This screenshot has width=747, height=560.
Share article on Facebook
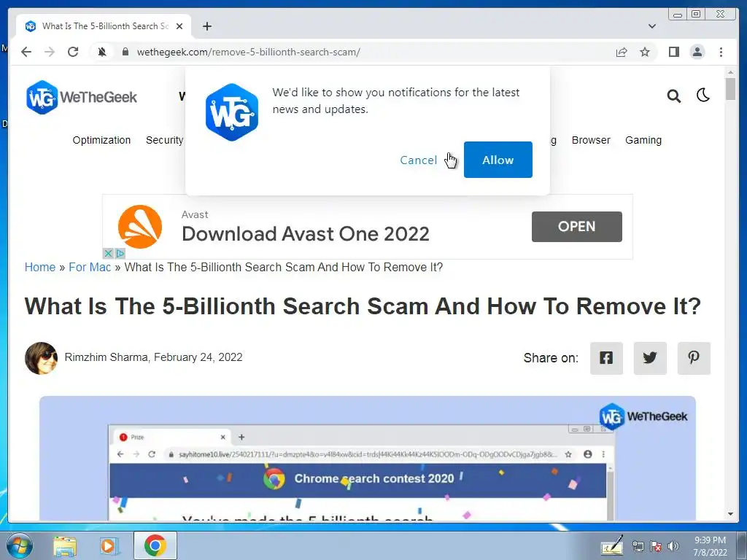[606, 358]
